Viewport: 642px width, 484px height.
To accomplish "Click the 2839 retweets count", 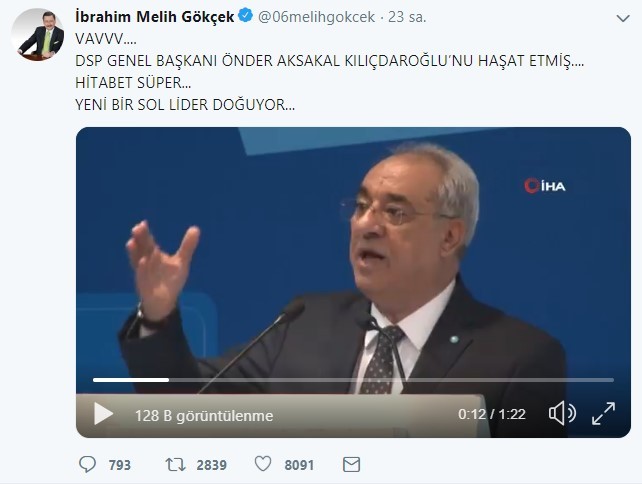I will pos(211,465).
